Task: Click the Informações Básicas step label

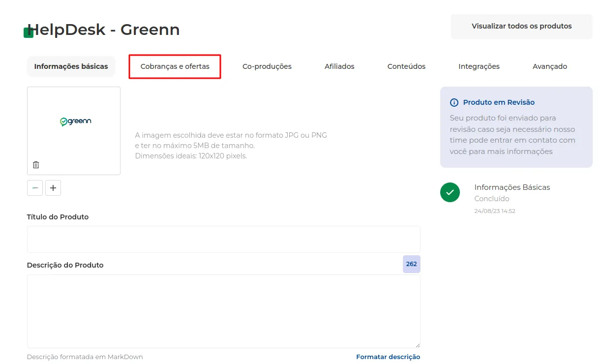Action: click(x=512, y=187)
